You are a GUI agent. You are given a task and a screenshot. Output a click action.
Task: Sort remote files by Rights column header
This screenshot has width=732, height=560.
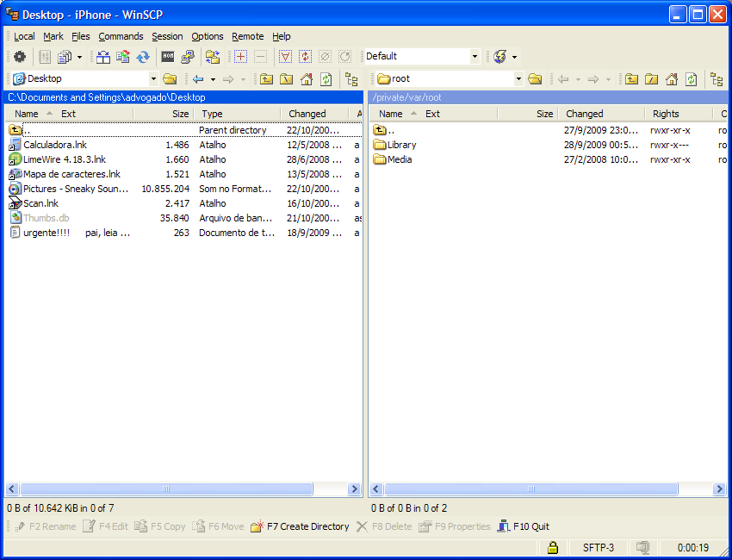pos(679,114)
